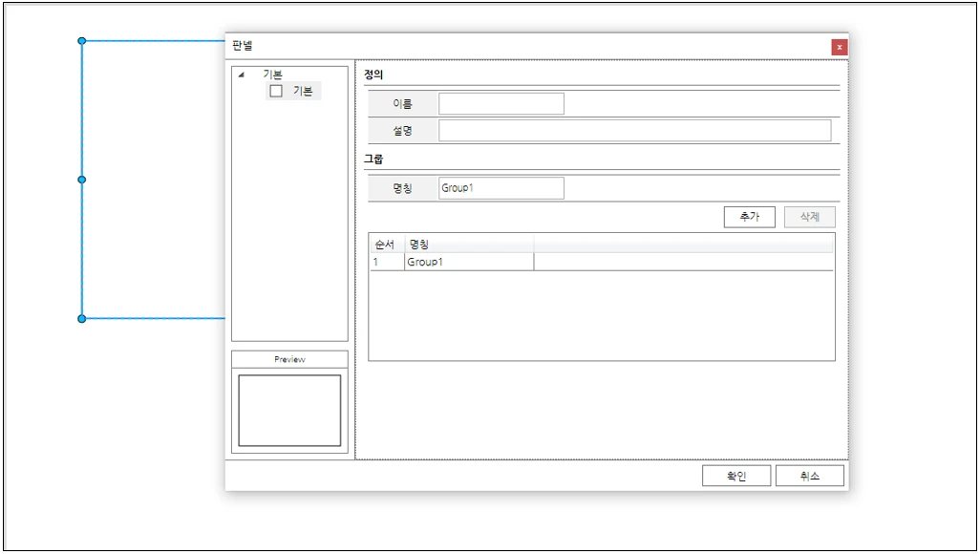Click the 명칭 column header in table
Screen dimensions: 980x554
point(469,244)
